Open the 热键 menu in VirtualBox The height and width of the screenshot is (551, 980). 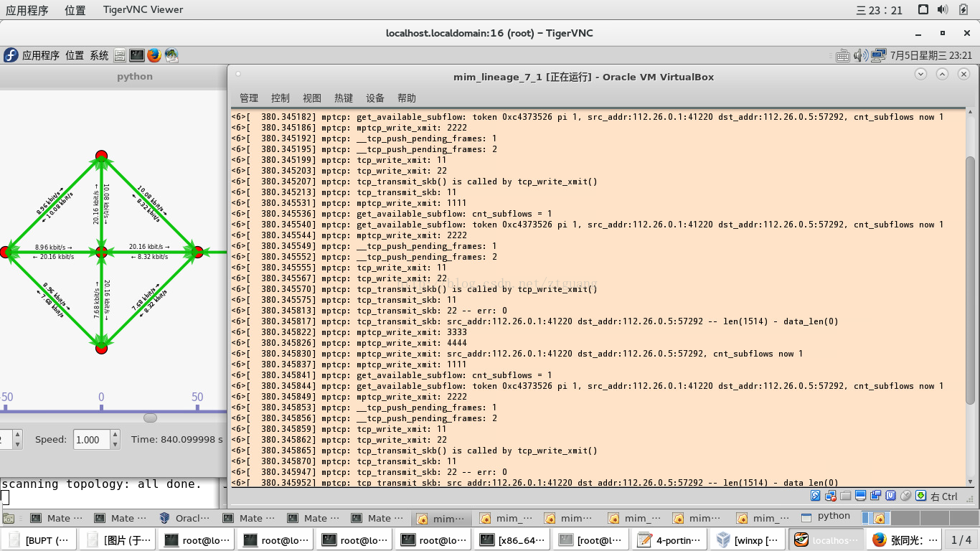coord(344,98)
